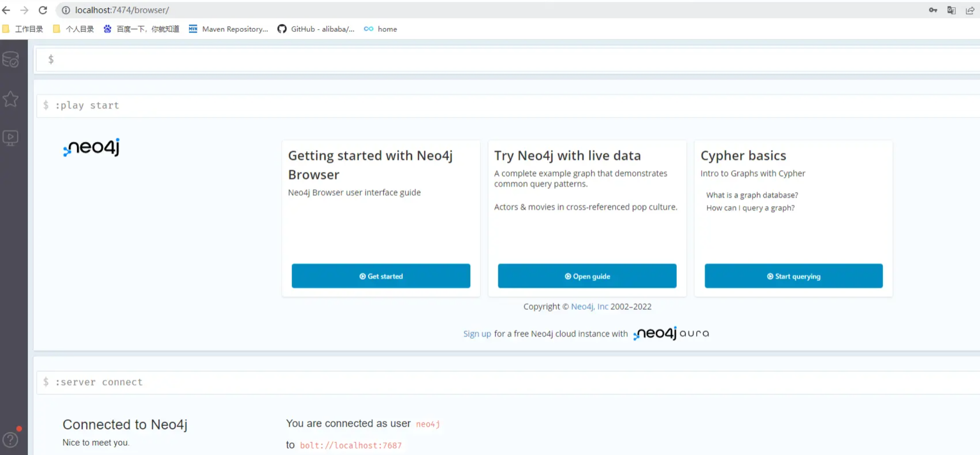Open the Maven Repository bookmark

point(229,29)
